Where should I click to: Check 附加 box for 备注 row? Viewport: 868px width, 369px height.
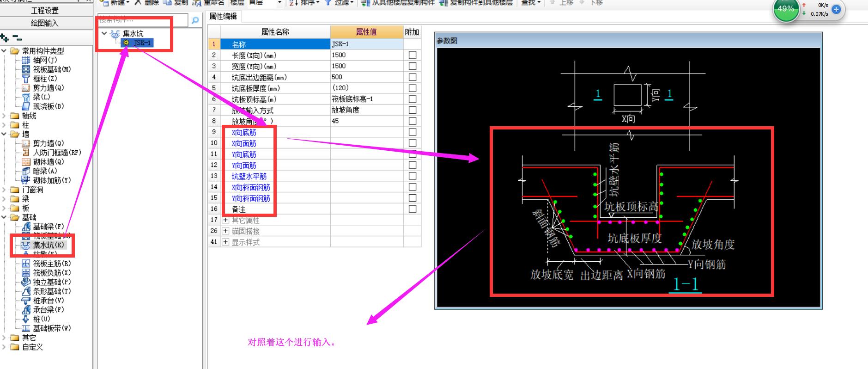click(x=413, y=209)
